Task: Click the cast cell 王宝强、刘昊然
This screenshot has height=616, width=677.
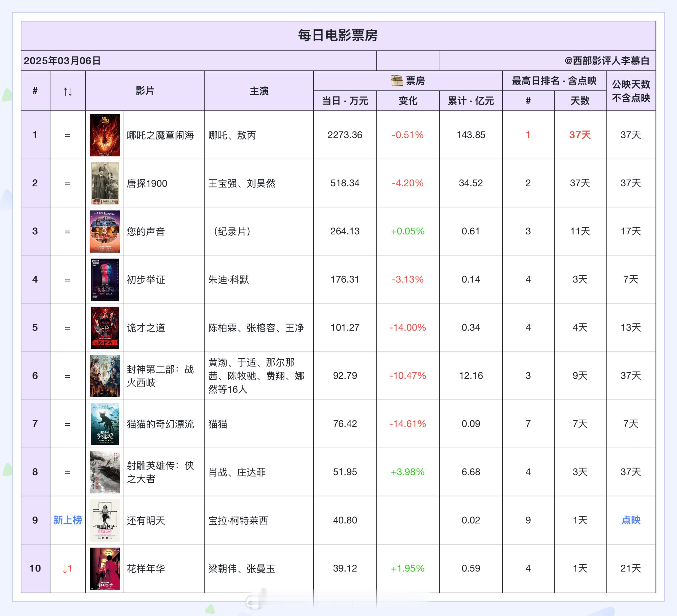Action: click(242, 183)
